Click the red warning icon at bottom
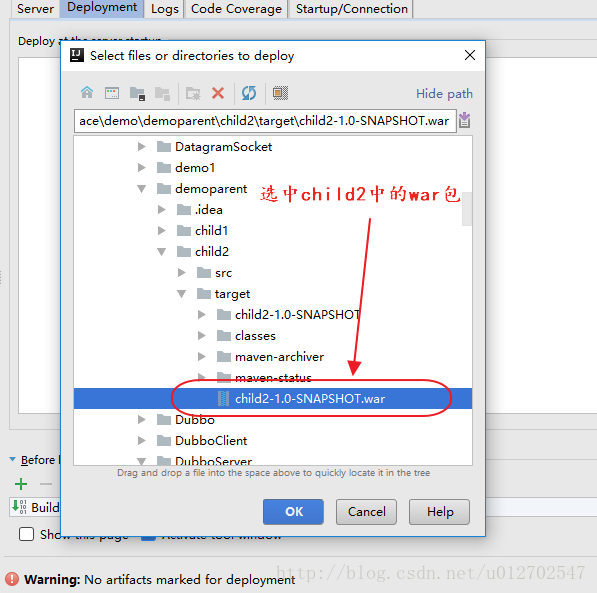This screenshot has width=597, height=593. (12, 579)
